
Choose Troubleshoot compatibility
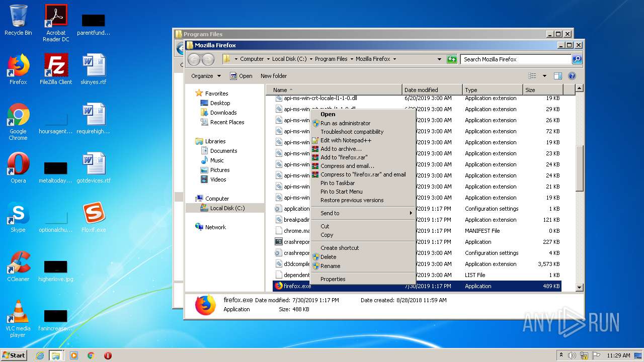click(x=363, y=132)
